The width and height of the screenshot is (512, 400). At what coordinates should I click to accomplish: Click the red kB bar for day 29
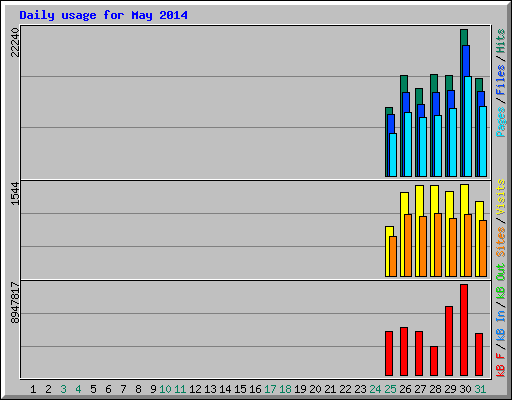click(x=449, y=341)
